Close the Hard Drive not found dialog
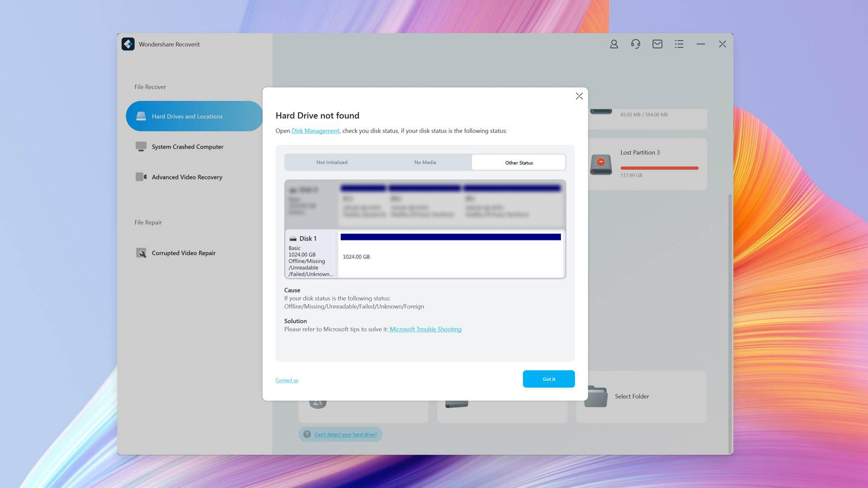868x488 pixels. (579, 96)
